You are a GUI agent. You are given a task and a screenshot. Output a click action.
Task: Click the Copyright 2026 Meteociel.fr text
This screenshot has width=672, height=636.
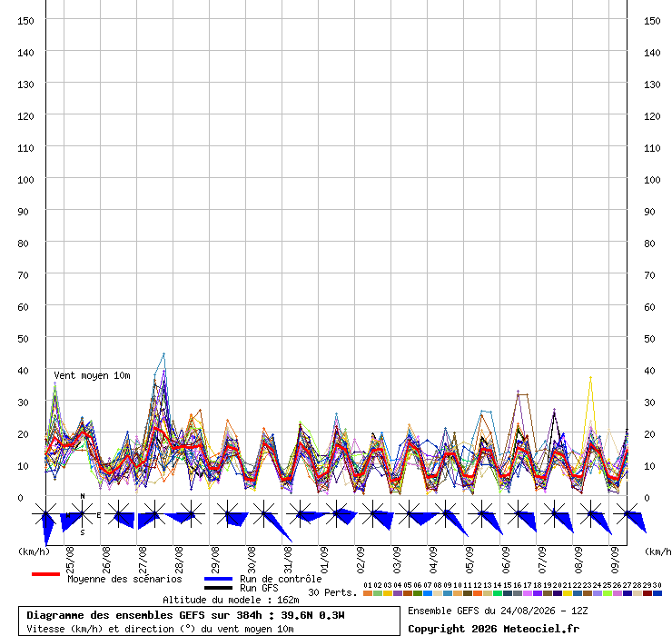pos(493,629)
